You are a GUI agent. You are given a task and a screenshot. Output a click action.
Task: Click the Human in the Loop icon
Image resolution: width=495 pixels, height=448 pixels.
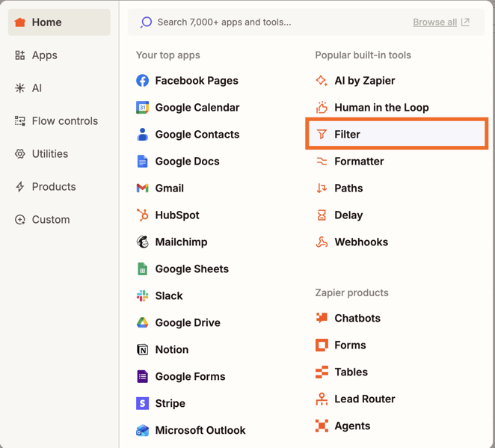(322, 108)
